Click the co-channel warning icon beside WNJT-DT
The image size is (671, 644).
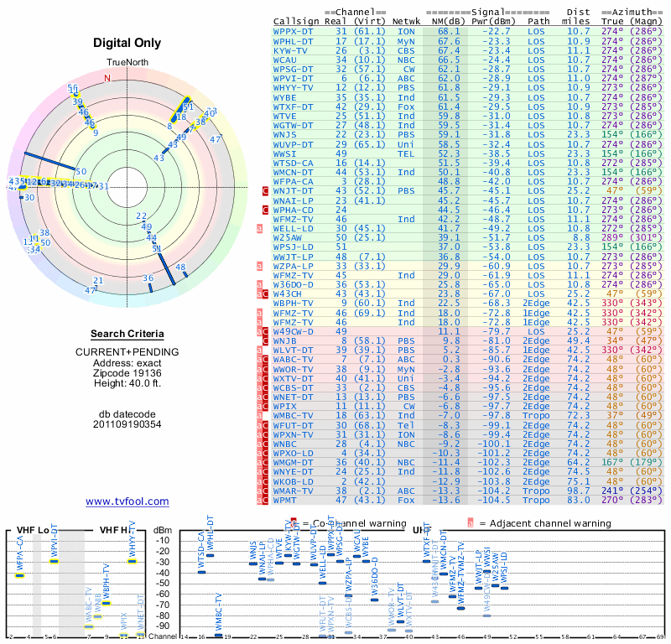click(265, 191)
